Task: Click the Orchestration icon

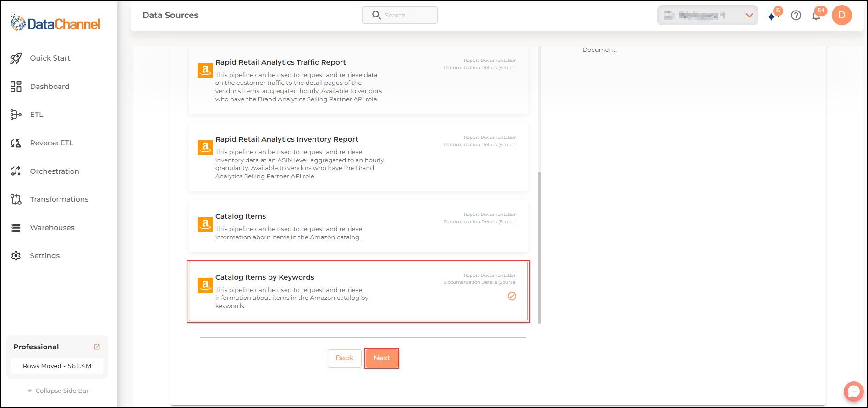Action: pyautogui.click(x=16, y=171)
